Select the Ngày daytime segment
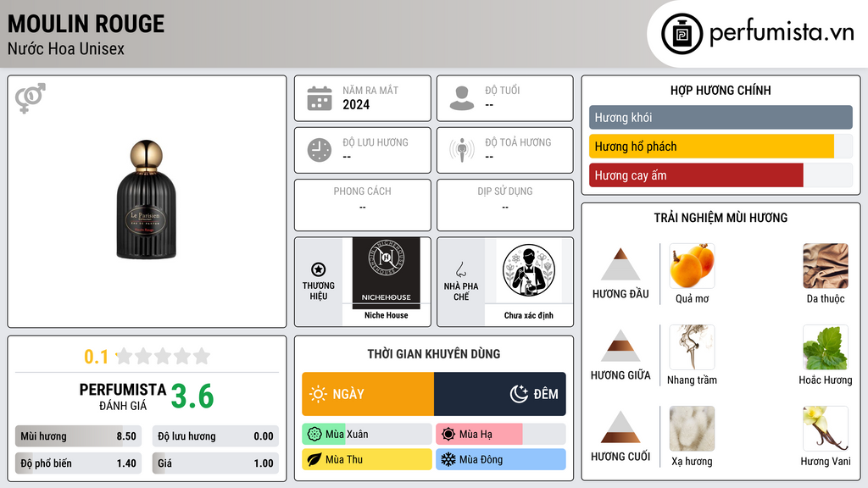Image resolution: width=868 pixels, height=488 pixels. click(368, 394)
